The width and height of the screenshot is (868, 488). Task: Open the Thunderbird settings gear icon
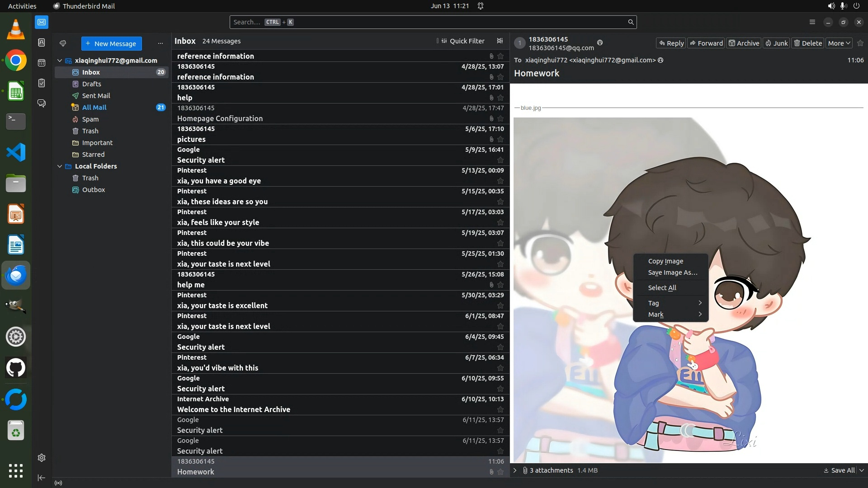[x=42, y=458]
